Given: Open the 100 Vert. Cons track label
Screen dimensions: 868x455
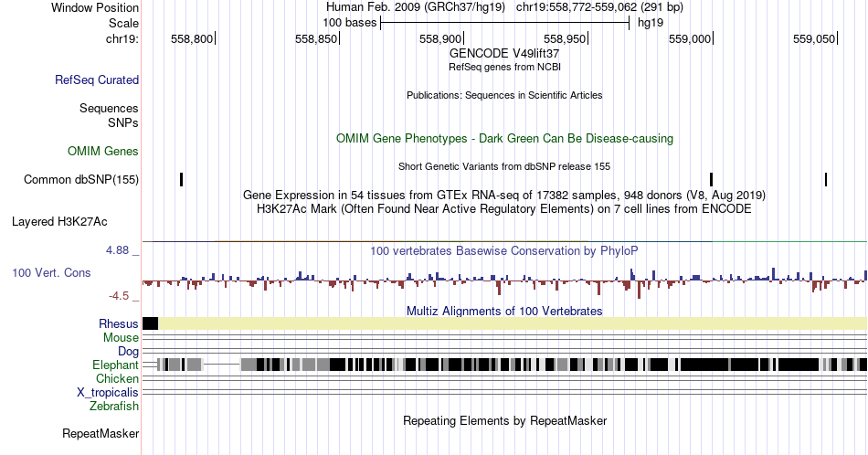Looking at the screenshot, I should tap(51, 272).
